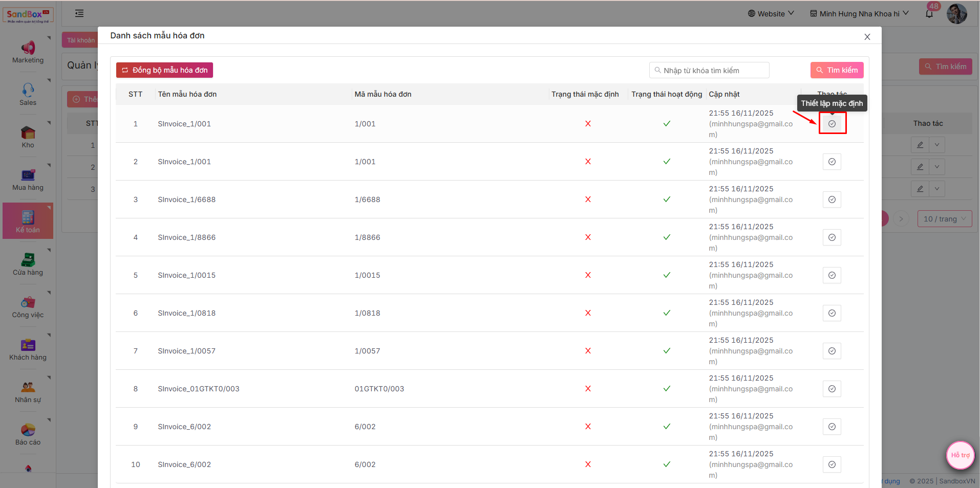Expand the Website dropdown

771,14
